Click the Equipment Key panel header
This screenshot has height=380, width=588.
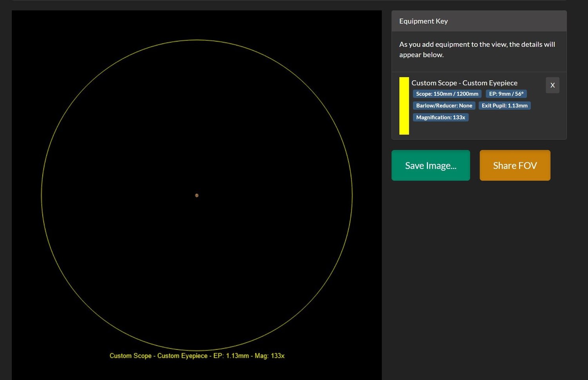tap(479, 21)
